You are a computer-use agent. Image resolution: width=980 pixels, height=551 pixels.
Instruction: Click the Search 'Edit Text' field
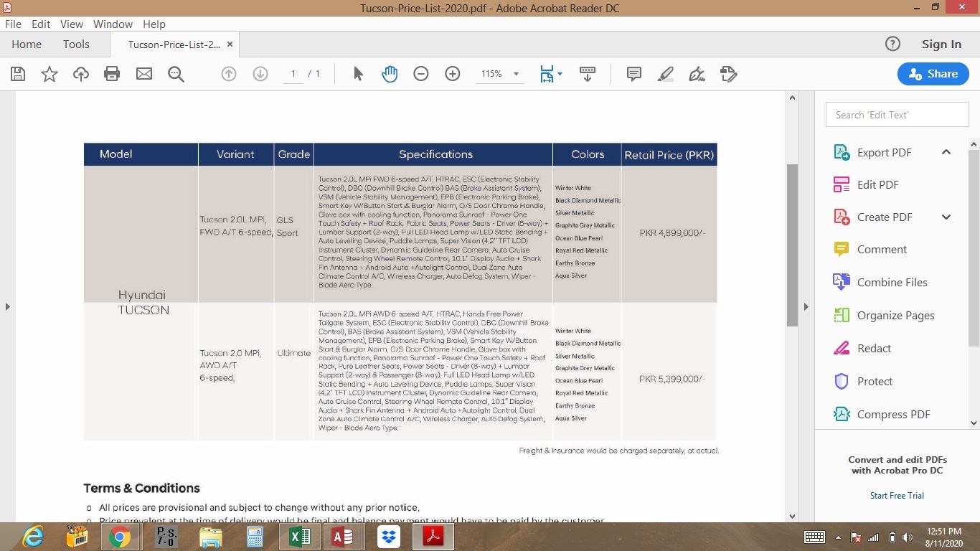coord(897,115)
